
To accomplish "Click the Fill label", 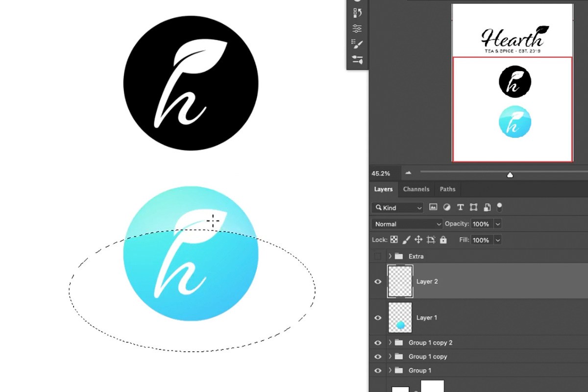I will pos(464,240).
